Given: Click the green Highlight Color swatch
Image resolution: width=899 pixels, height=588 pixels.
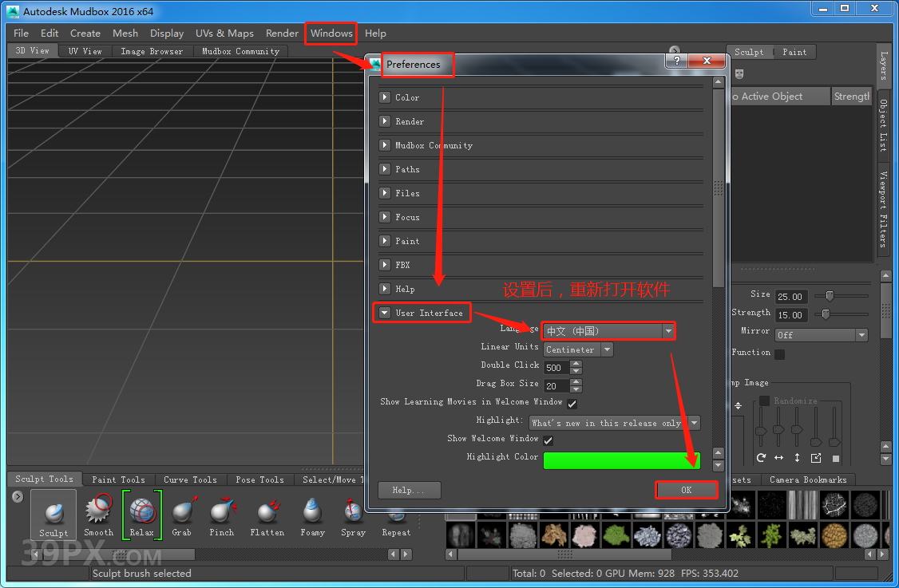Looking at the screenshot, I should tap(621, 460).
